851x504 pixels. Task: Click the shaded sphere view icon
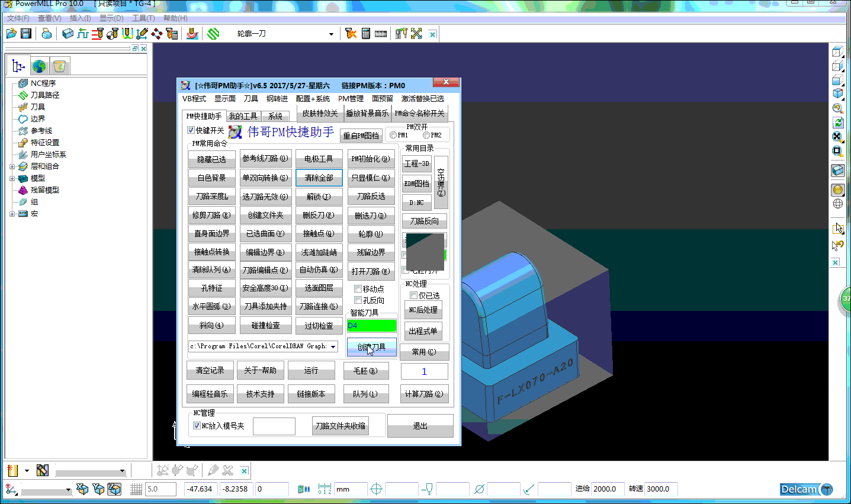pos(837,190)
